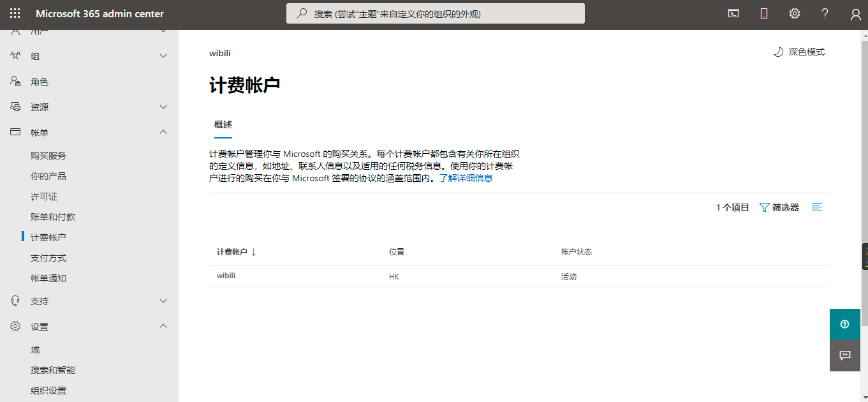Click the 位置 column header
The height and width of the screenshot is (402, 868).
coord(397,252)
